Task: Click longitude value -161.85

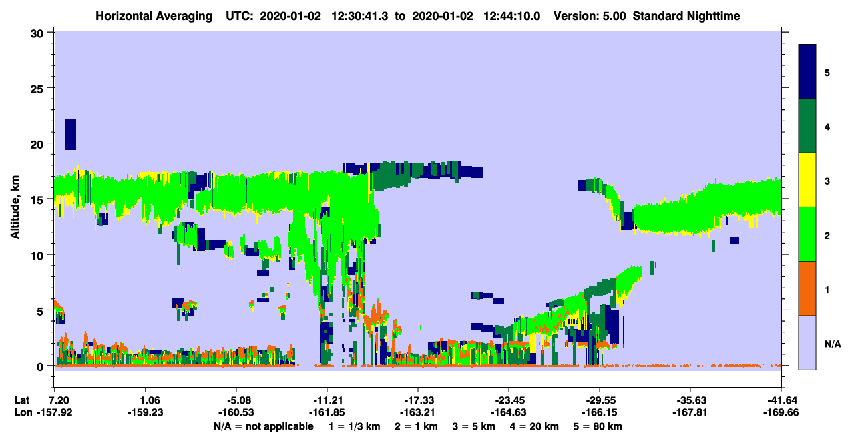Action: (327, 412)
